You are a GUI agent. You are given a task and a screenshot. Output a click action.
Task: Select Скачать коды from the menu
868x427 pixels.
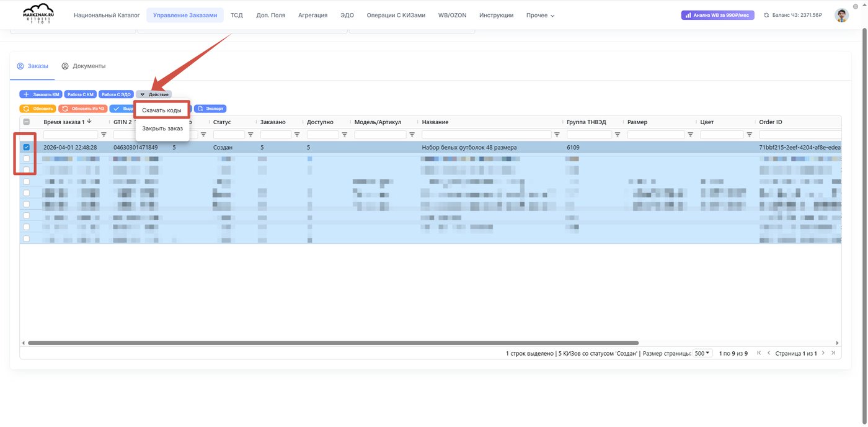[x=162, y=110]
